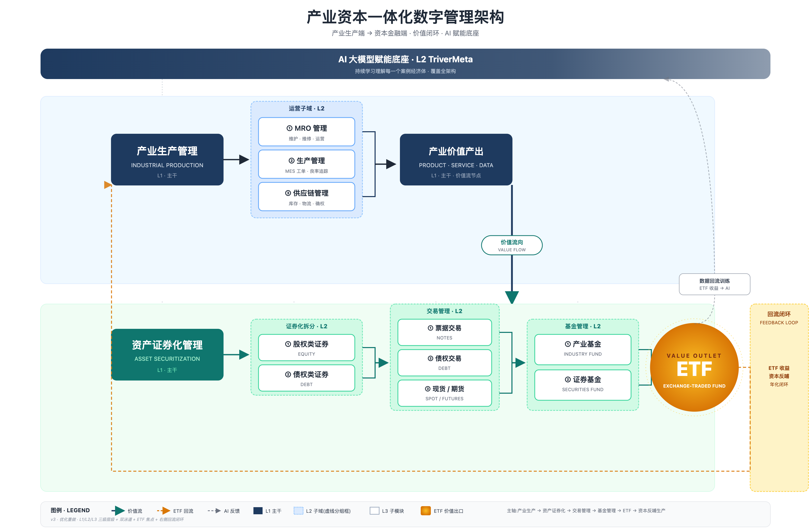Click the 价值流向 VALUE FLOW pill
Screen dimensions: 811x532
click(511, 245)
